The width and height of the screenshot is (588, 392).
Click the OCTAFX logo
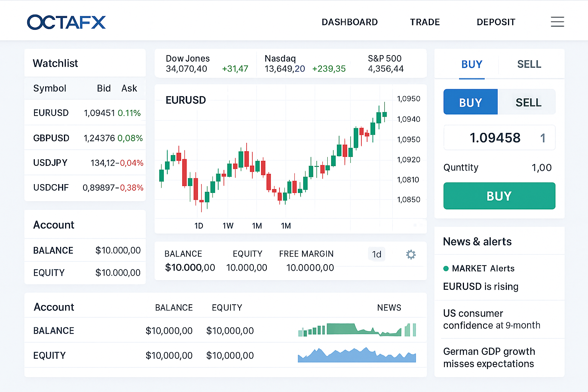click(x=66, y=22)
